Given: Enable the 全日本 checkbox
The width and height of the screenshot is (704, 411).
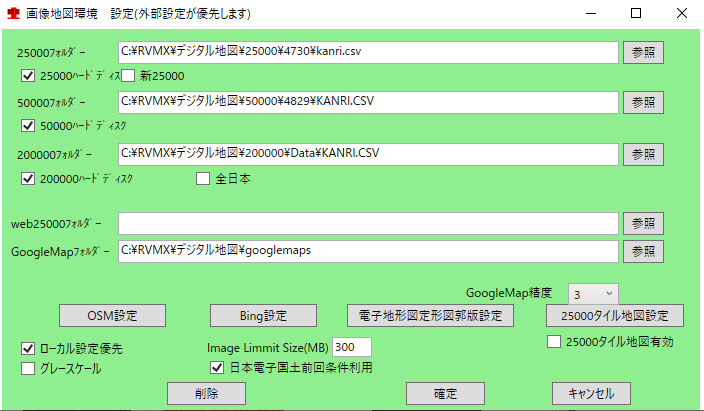Looking at the screenshot, I should 203,179.
